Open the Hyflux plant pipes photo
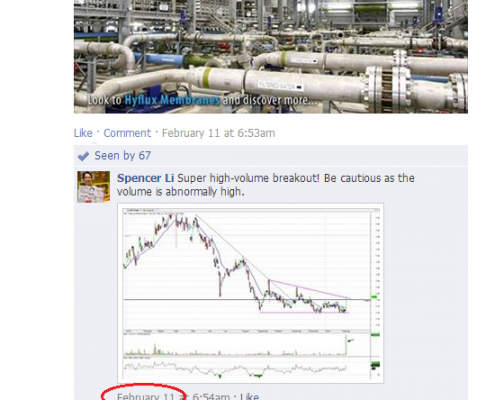495x400 pixels. point(271,55)
